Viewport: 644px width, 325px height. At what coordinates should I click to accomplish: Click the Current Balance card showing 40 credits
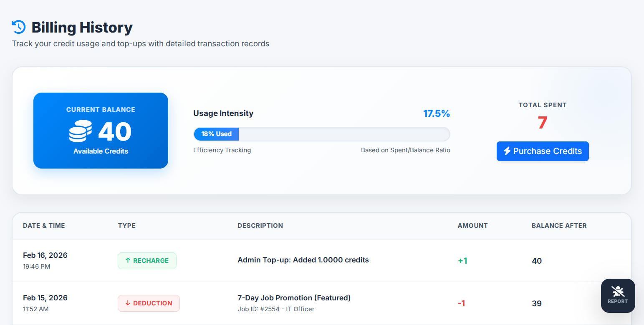(101, 131)
